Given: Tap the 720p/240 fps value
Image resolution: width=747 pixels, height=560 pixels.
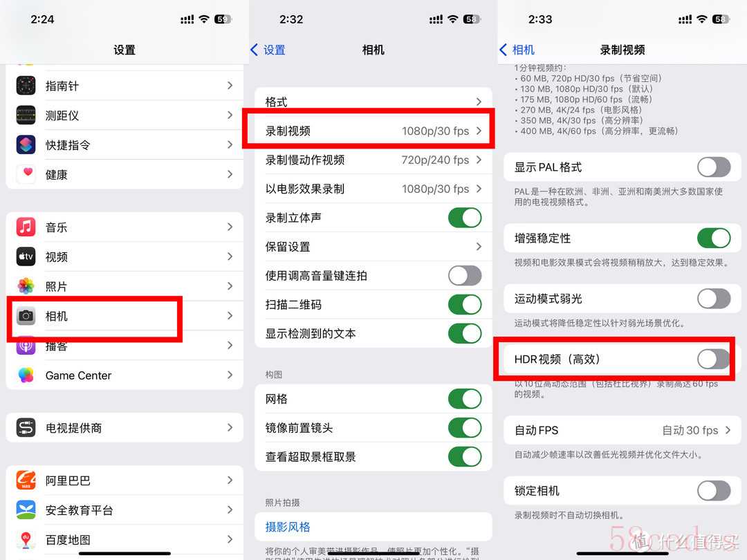Looking at the screenshot, I should pos(436,160).
